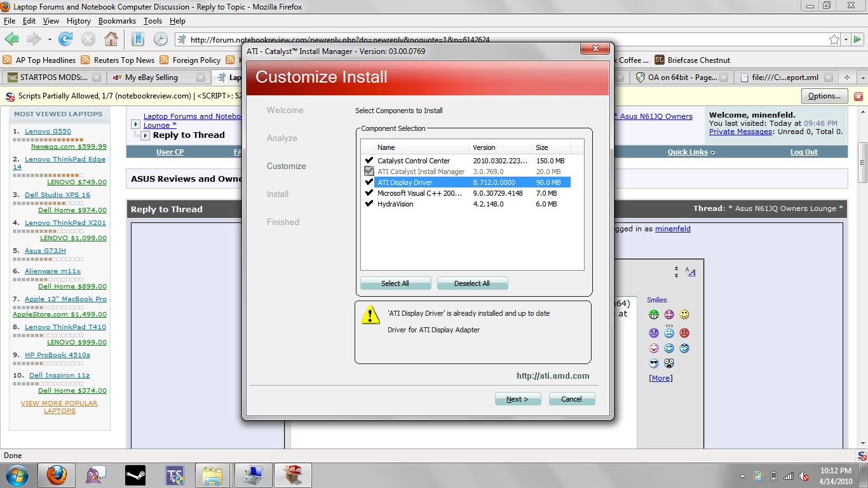This screenshot has height=488, width=868.
Task: Open the File menu
Action: coord(9,21)
